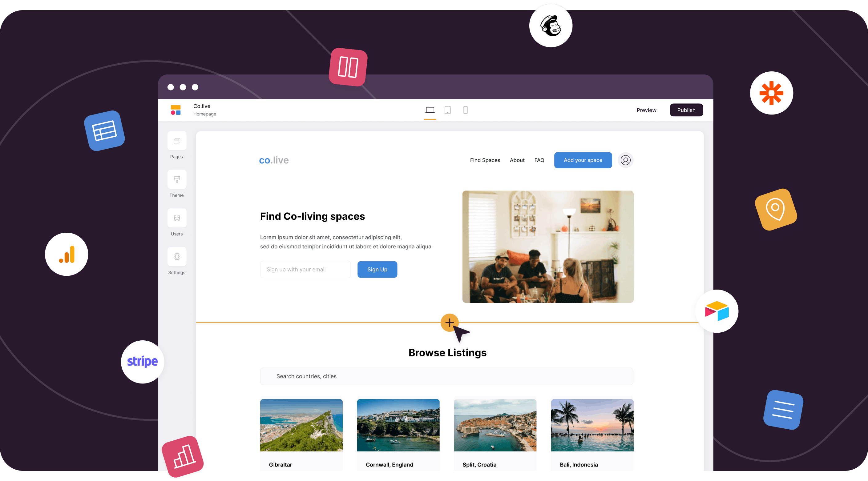Image resolution: width=868 pixels, height=481 pixels.
Task: Click the user profile avatar icon
Action: pos(625,160)
